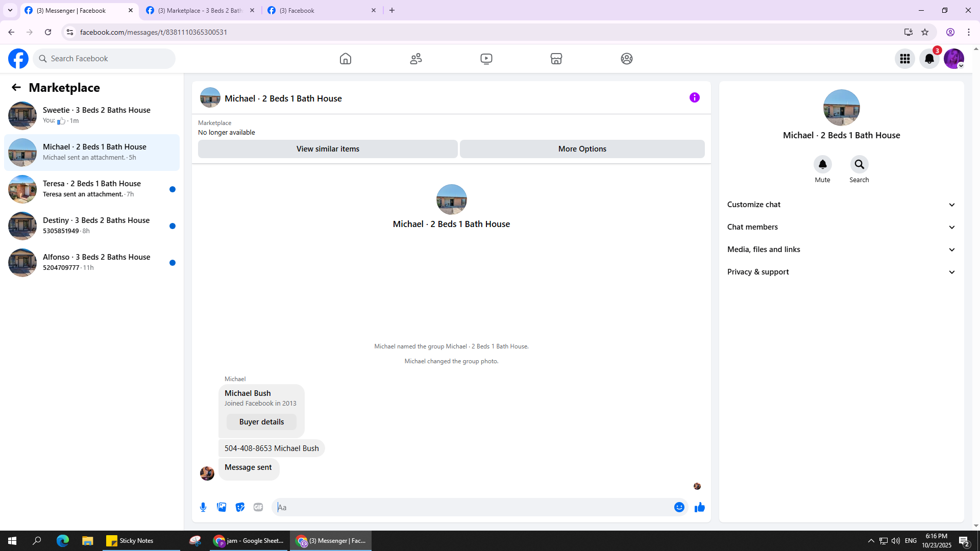This screenshot has width=980, height=551.
Task: Mute this conversation
Action: (x=822, y=164)
